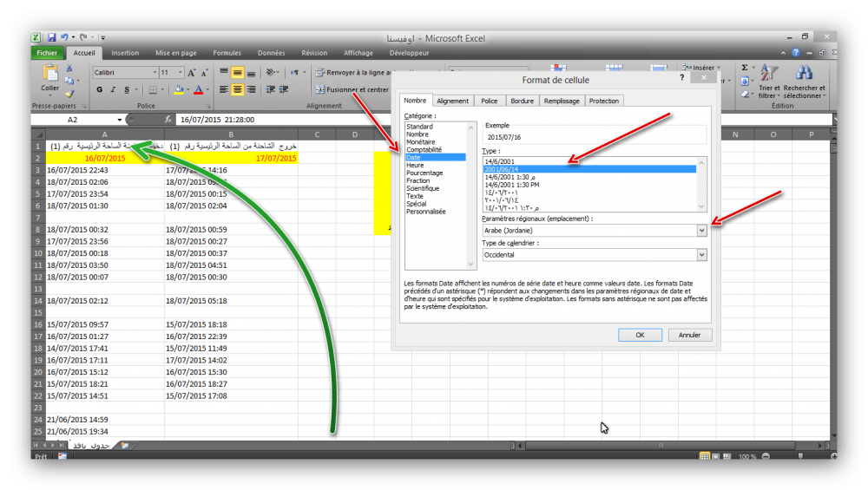Image resolution: width=868 pixels, height=490 pixels.
Task: Open the font size dropdown
Action: pyautogui.click(x=180, y=73)
